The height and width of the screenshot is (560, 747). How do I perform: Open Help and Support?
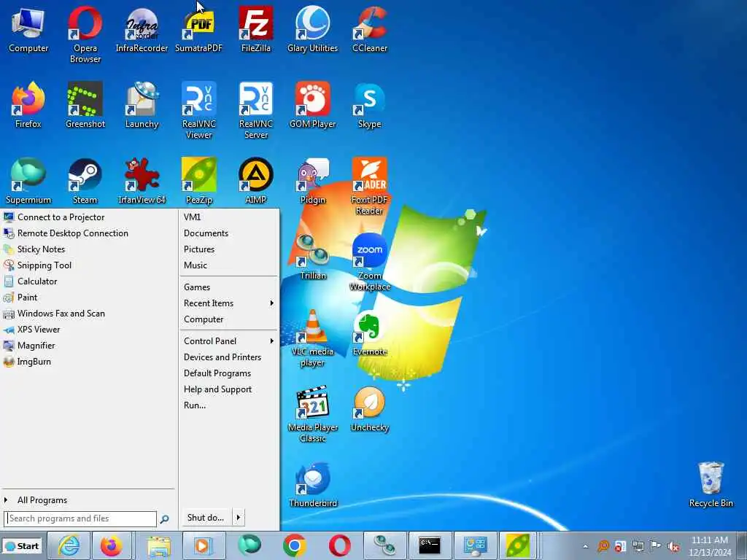coord(217,389)
